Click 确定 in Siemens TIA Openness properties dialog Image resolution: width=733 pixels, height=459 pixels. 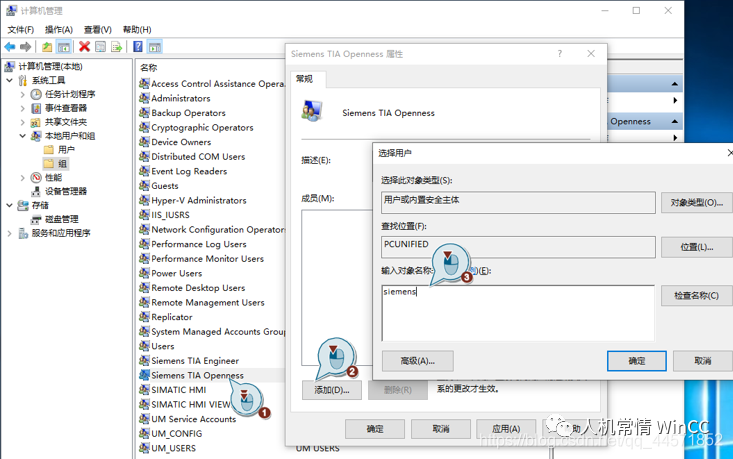tap(375, 429)
